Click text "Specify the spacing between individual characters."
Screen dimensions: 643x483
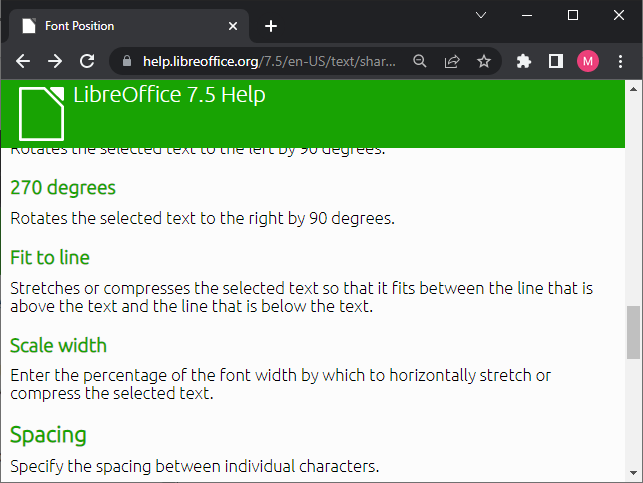click(195, 466)
